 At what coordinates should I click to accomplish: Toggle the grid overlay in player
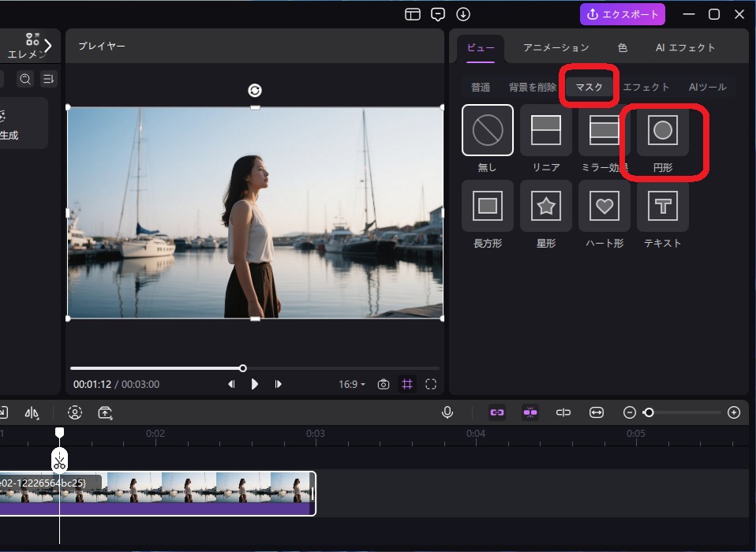(407, 384)
